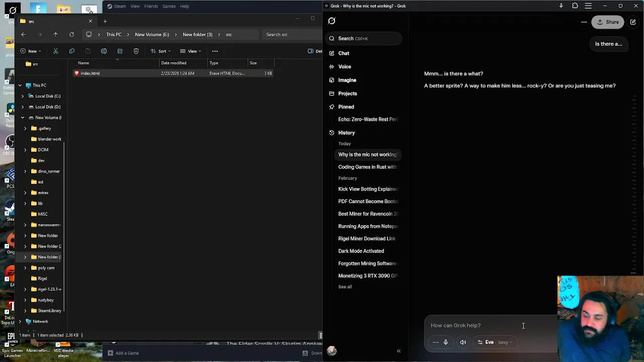Close the src Explorer tab

(91, 21)
